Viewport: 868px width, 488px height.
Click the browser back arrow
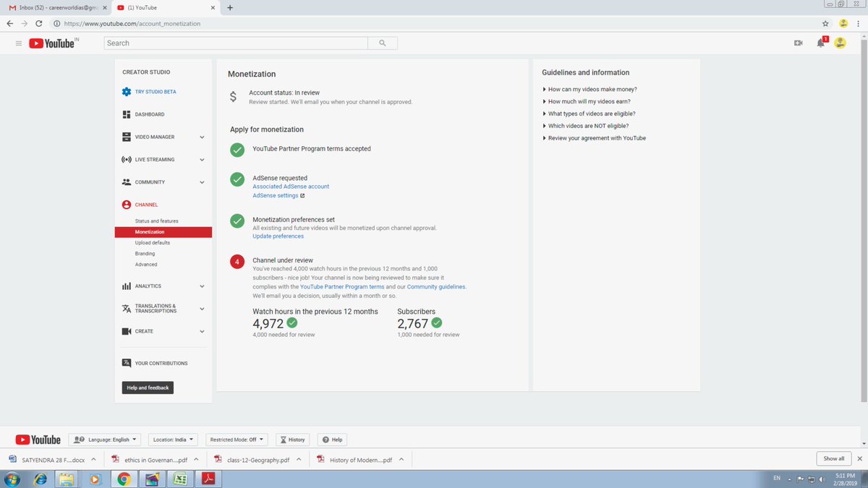click(x=9, y=24)
